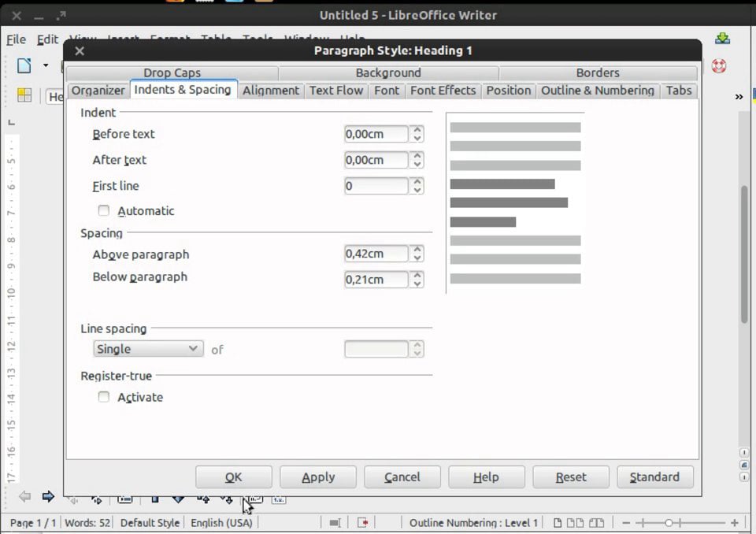Viewport: 756px width, 534px height.
Task: Click the zoom out minus icon
Action: (x=626, y=522)
